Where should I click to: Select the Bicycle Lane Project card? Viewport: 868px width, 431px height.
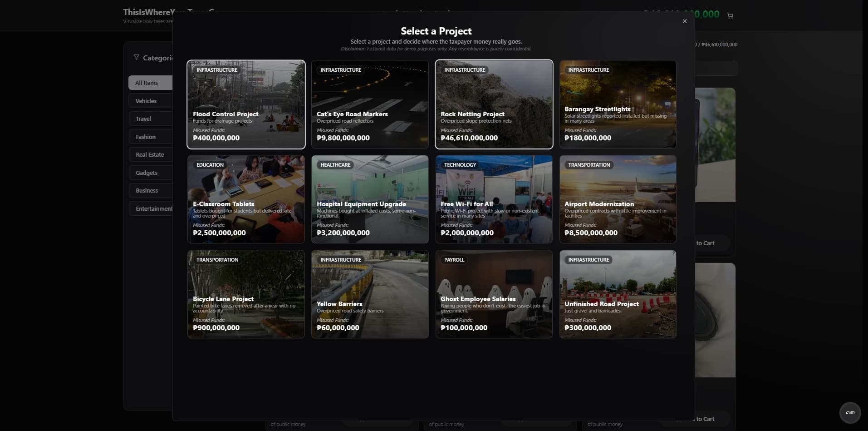tap(246, 294)
